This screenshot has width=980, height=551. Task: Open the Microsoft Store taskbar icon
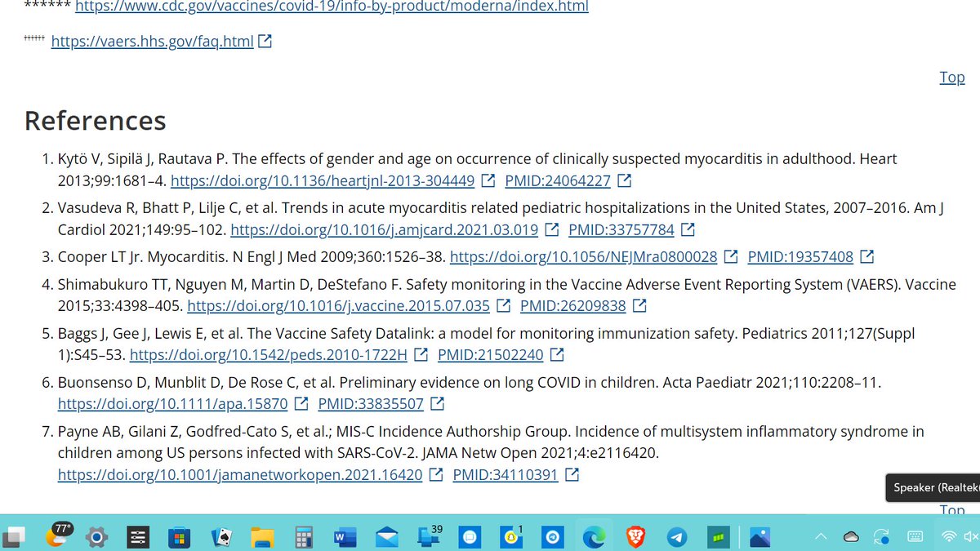[x=178, y=537]
